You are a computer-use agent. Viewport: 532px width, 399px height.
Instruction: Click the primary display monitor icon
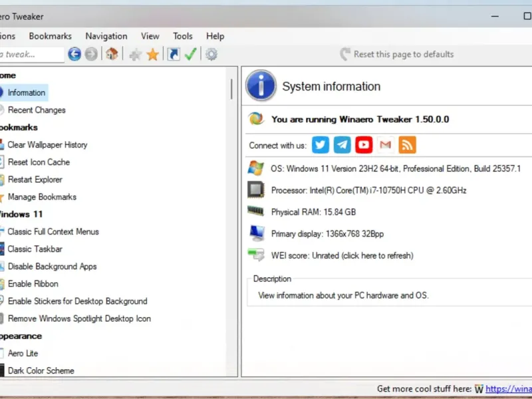tap(257, 233)
